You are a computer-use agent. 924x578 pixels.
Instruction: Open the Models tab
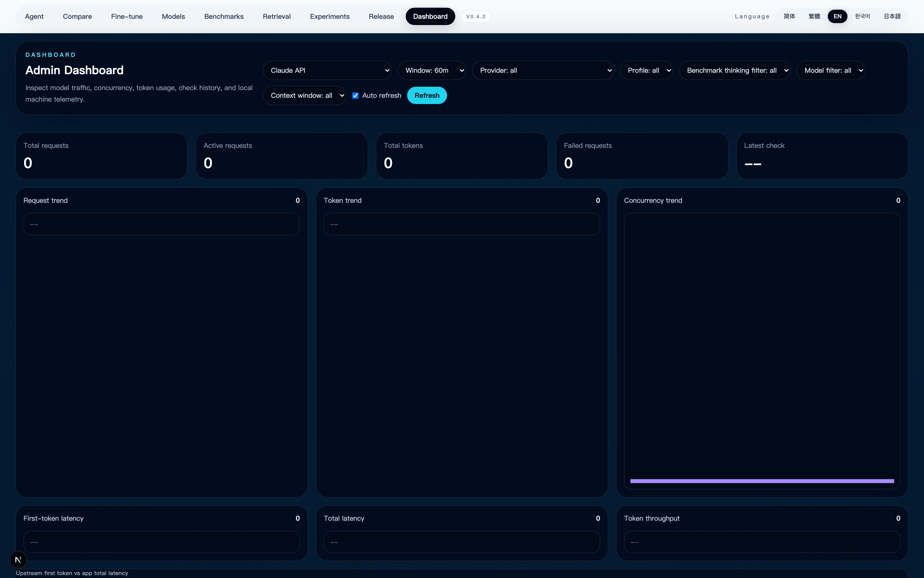(173, 16)
